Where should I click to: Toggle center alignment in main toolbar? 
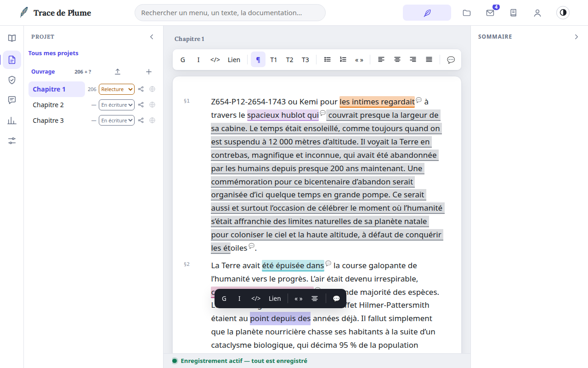tap(397, 60)
